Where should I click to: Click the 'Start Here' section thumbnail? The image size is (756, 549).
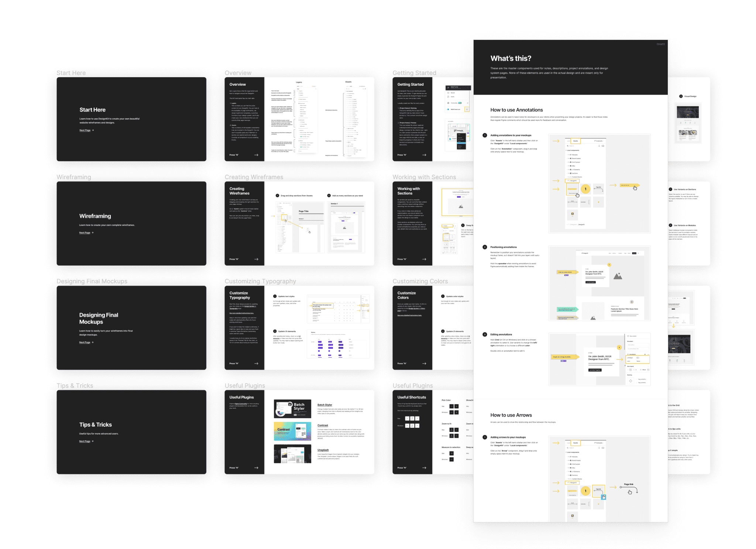coord(131,117)
